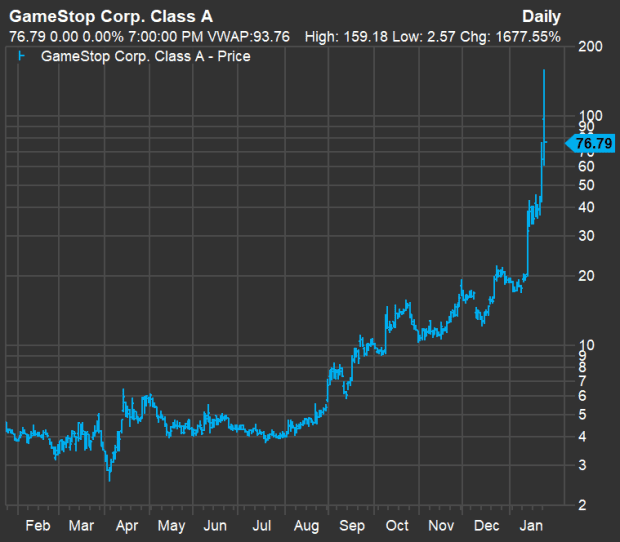Click the blue 76.79 current price tag
Screen dimensions: 620x542
[x=591, y=144]
